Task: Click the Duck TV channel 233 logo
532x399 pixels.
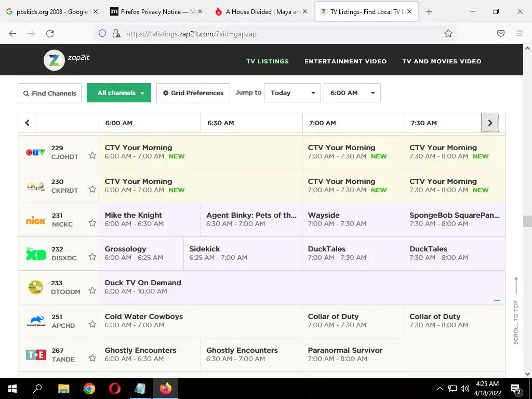Action: 36,287
